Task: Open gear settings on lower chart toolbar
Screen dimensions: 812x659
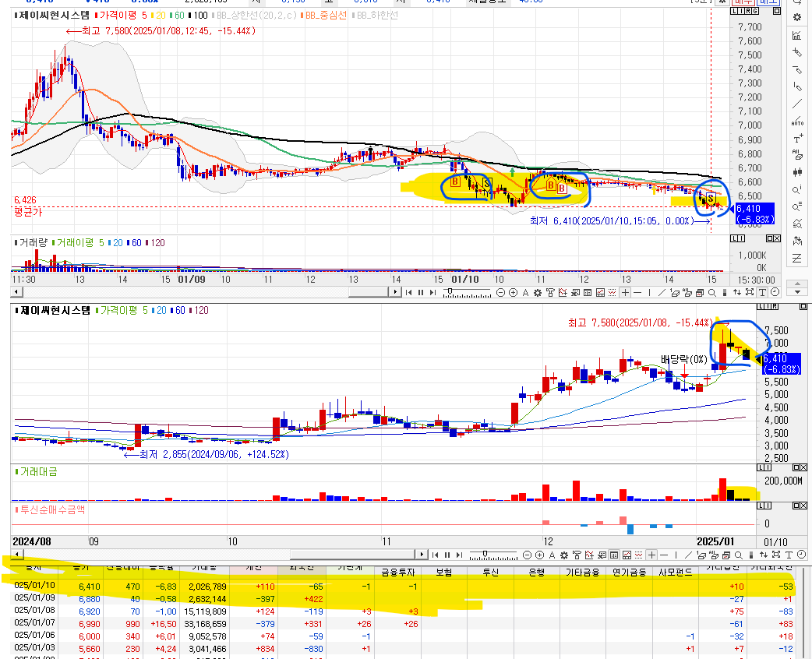Action: (x=564, y=555)
